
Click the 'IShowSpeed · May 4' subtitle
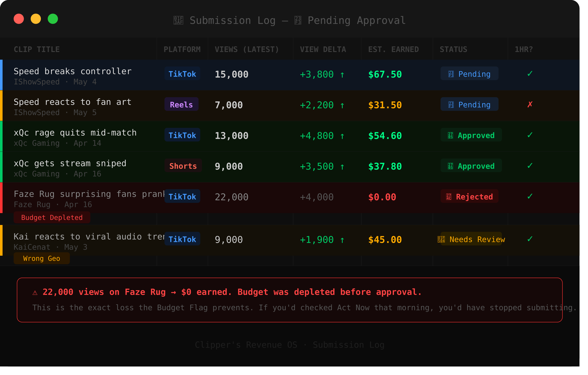pyautogui.click(x=55, y=82)
